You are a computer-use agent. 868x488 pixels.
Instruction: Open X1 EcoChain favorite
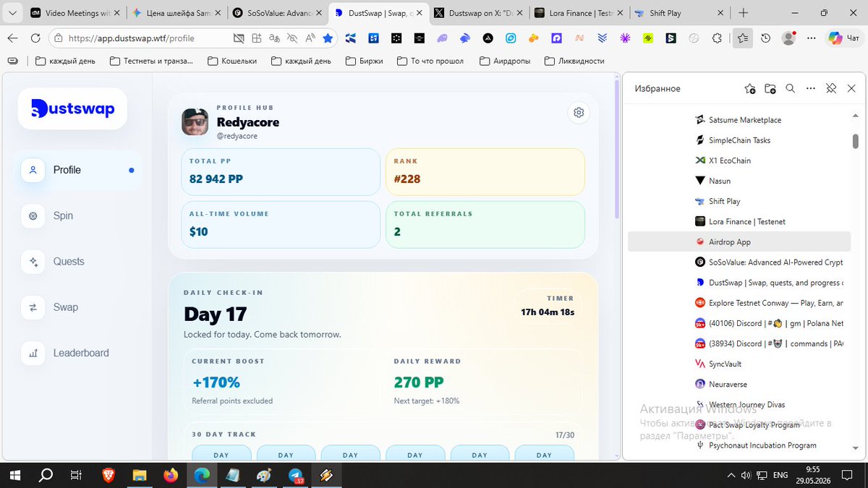pos(739,160)
